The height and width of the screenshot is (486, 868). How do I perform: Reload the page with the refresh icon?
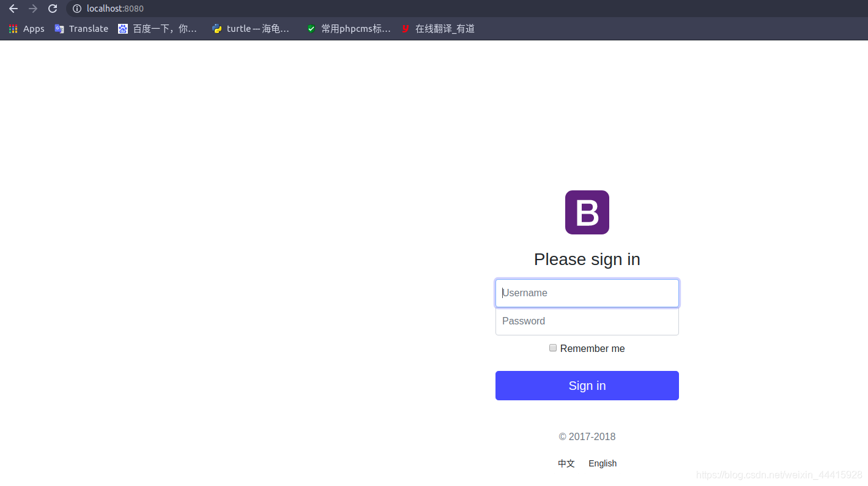pos(53,9)
